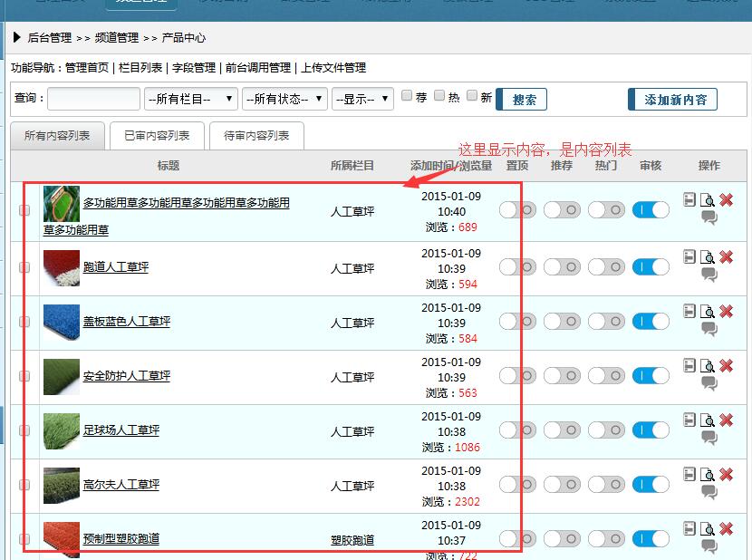Preview first row product with magnifier icon

(708, 200)
